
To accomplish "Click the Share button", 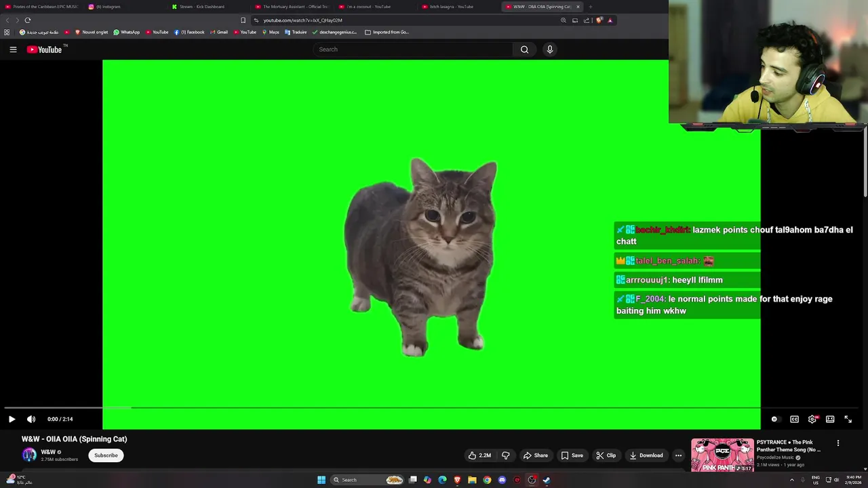I will [x=535, y=455].
